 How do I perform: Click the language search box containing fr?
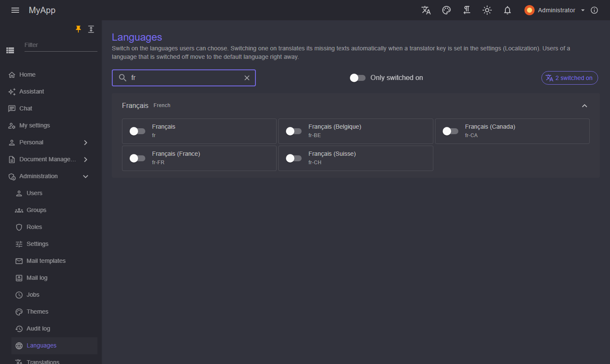click(x=184, y=78)
